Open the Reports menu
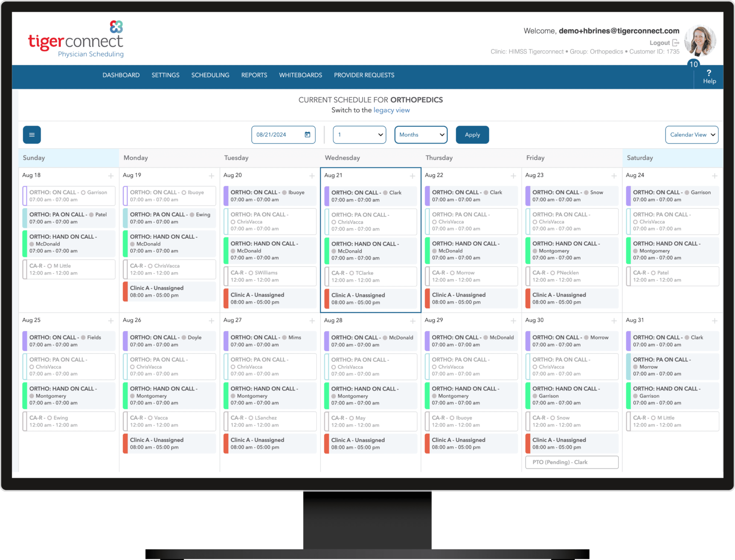This screenshot has height=560, width=735. tap(254, 75)
